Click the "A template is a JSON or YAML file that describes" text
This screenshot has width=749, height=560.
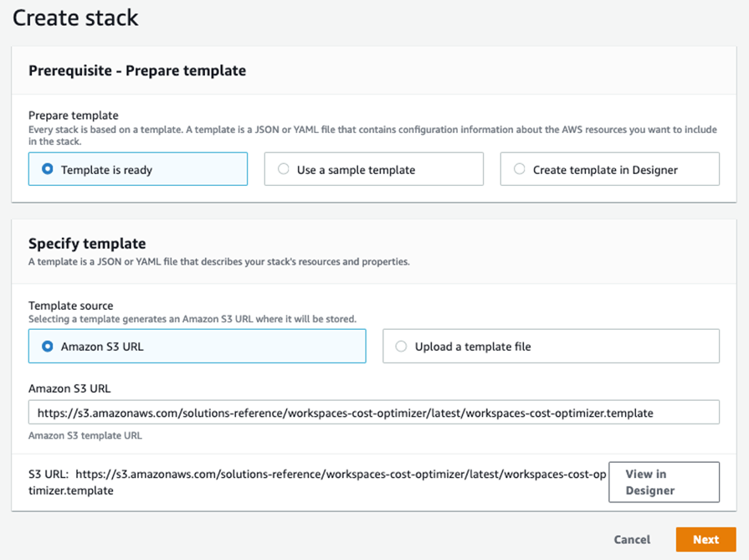coord(219,262)
